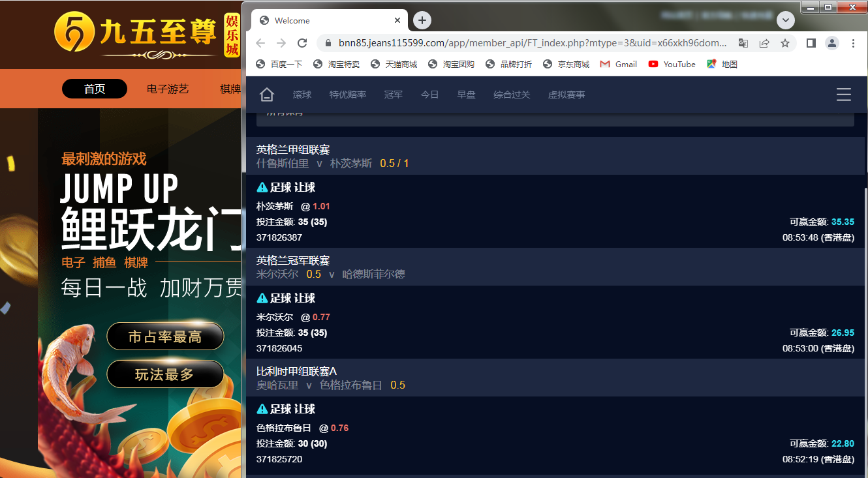Click winnable amount 22.80
This screenshot has height=478, width=868.
tap(843, 443)
